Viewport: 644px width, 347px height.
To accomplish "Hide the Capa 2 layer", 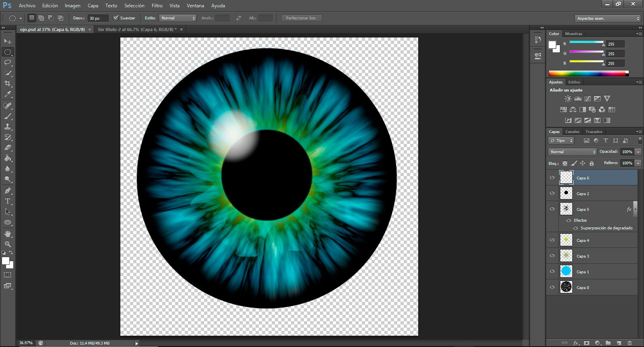I will [x=552, y=193].
